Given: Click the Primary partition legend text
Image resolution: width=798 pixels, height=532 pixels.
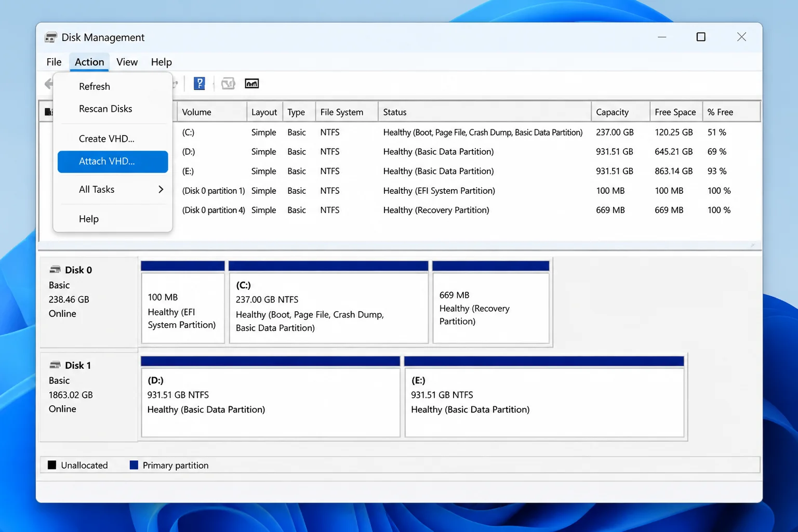Looking at the screenshot, I should click(x=176, y=465).
